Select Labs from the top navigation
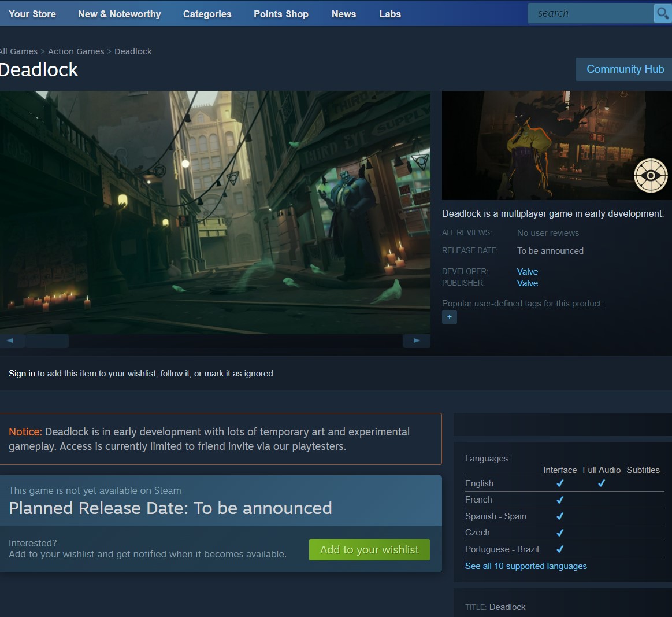Viewport: 672px width, 617px height. 389,14
